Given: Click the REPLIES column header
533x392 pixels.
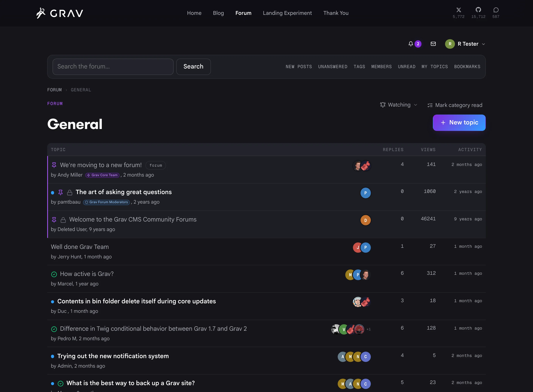Looking at the screenshot, I should tap(393, 150).
